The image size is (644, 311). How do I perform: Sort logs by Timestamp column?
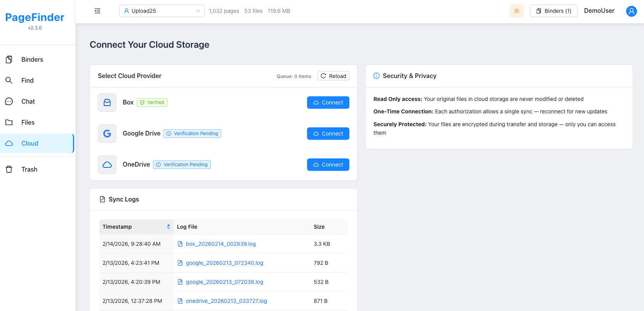(x=137, y=227)
